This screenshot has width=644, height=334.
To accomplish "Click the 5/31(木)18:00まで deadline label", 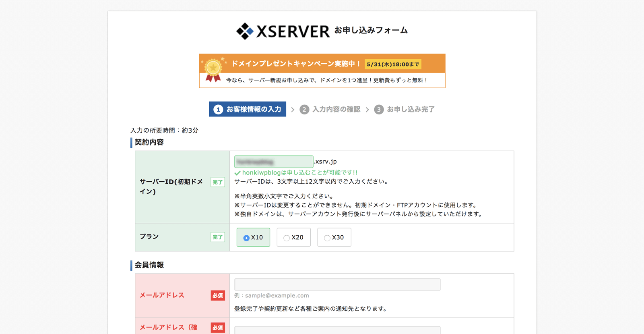I will 393,64.
